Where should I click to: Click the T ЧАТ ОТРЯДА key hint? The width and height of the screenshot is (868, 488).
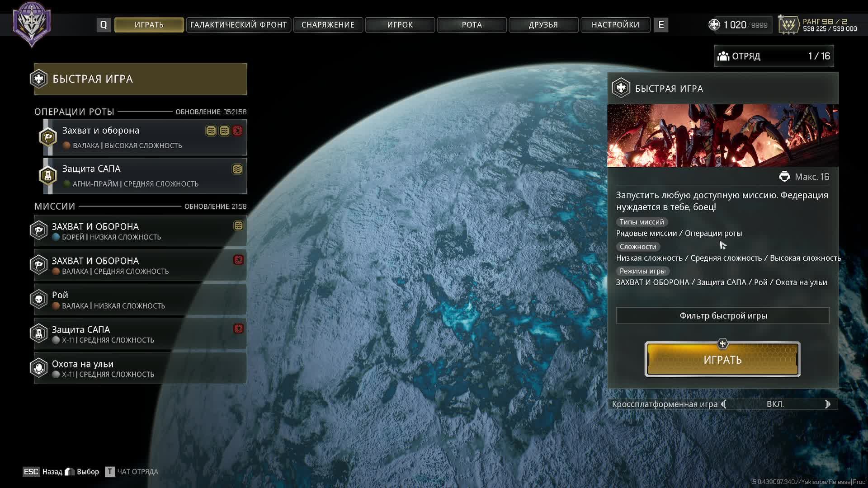[132, 472]
